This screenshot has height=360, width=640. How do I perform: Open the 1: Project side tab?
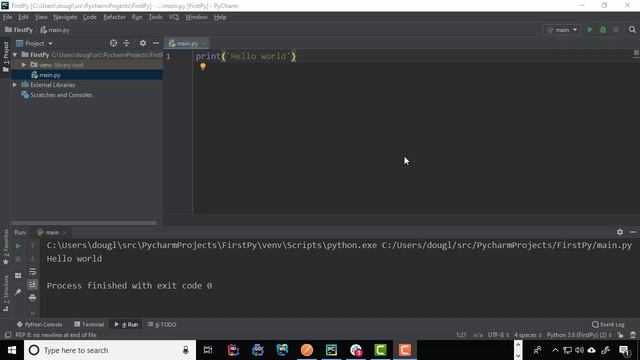tap(6, 57)
